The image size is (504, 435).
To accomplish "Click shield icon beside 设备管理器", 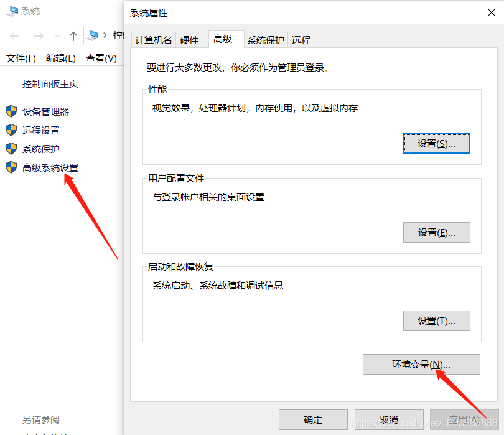I will coord(11,111).
